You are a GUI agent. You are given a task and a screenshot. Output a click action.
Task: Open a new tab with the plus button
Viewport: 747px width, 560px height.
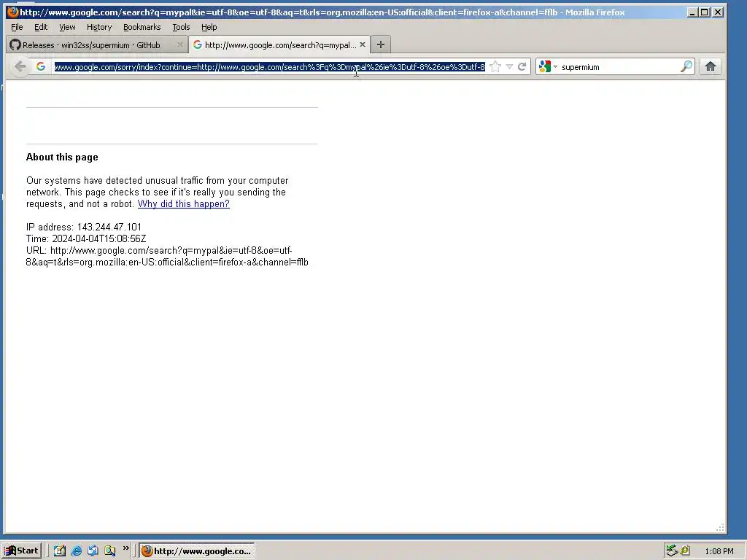(380, 44)
